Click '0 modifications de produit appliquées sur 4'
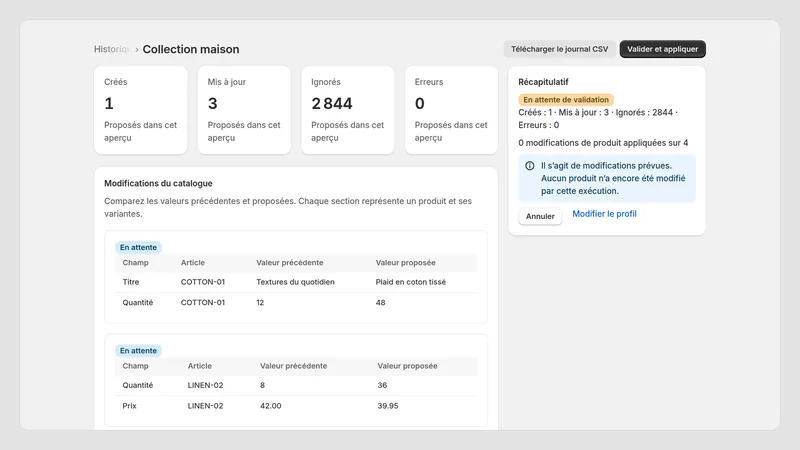800x450 pixels. coord(603,143)
